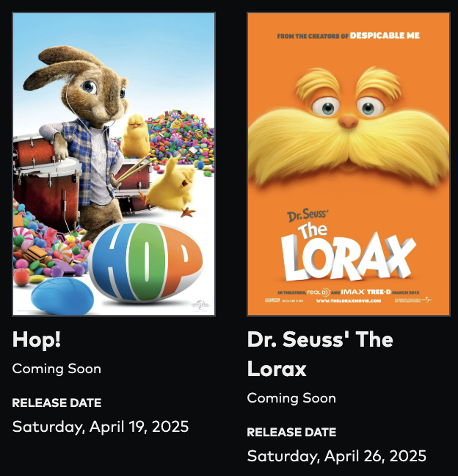Click the Saturday, April 19, 2025 release date
This screenshot has height=476, width=458.
(x=101, y=427)
